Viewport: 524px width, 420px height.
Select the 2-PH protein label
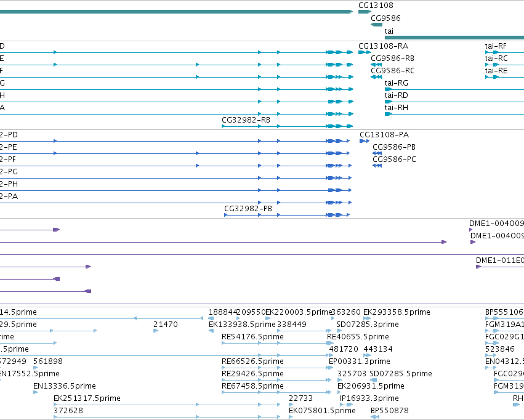pos(9,184)
